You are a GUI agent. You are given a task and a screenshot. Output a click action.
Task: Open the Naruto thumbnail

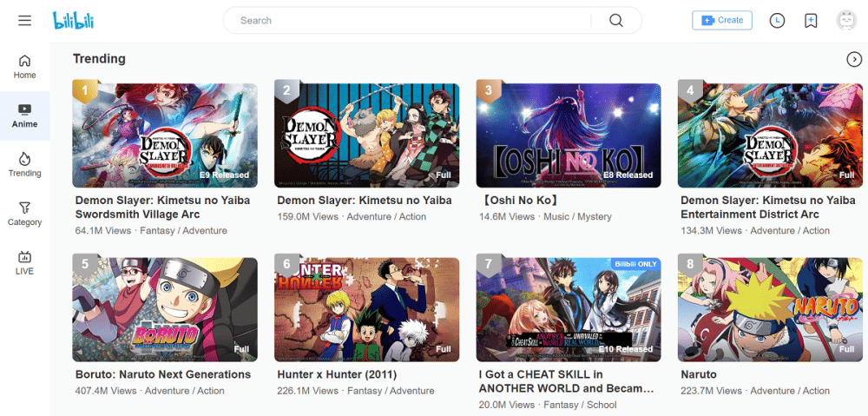(x=770, y=310)
